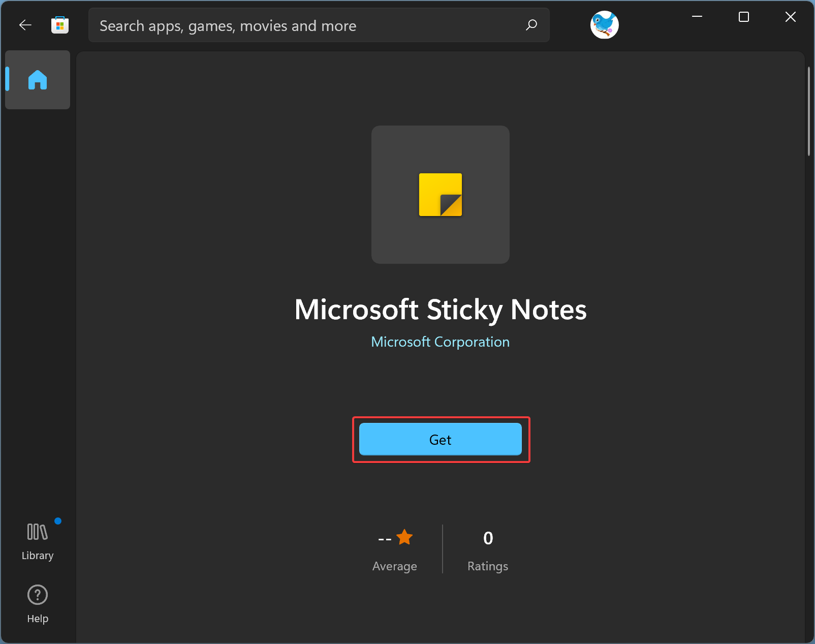Maximize the Microsoft Store window
Viewport: 815px width, 644px height.
tap(744, 17)
